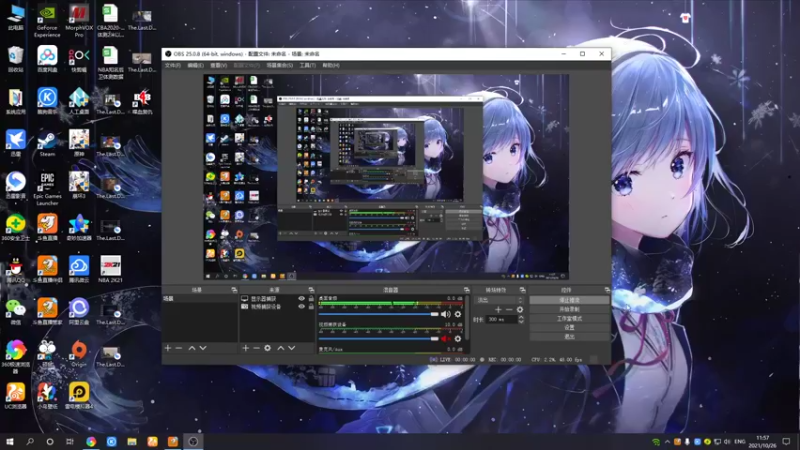Open NBA 2K21 desktop shortcut
This screenshot has width=800, height=450.
click(110, 269)
